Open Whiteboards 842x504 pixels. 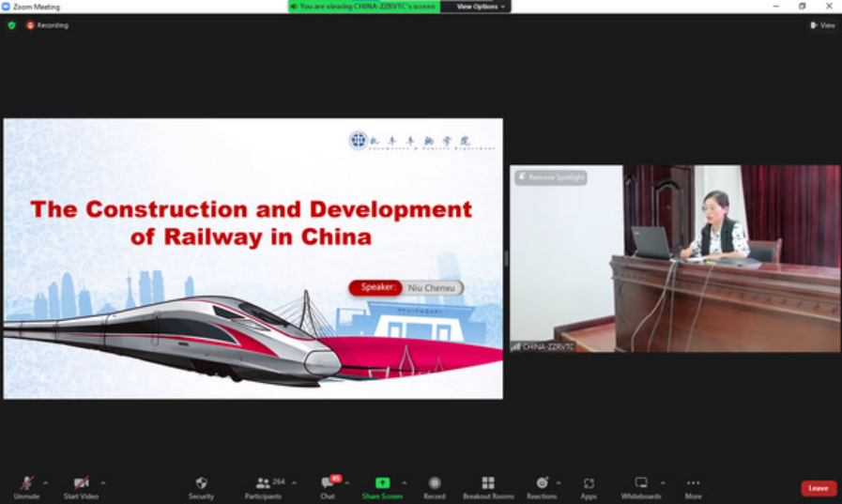click(641, 483)
